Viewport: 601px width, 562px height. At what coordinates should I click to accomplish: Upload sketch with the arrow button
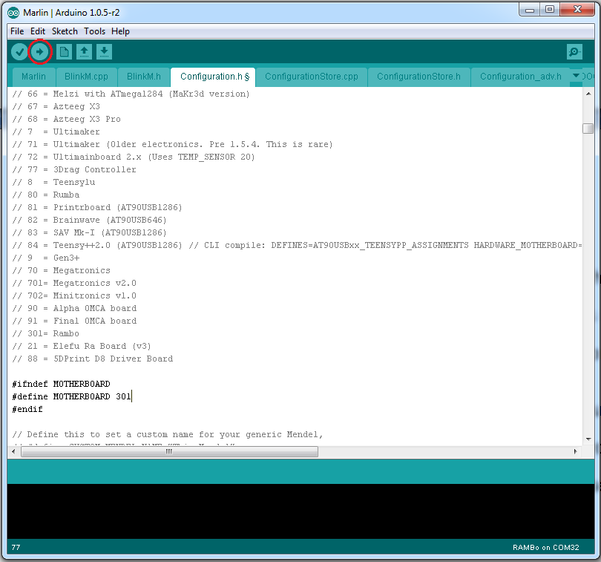pos(39,51)
